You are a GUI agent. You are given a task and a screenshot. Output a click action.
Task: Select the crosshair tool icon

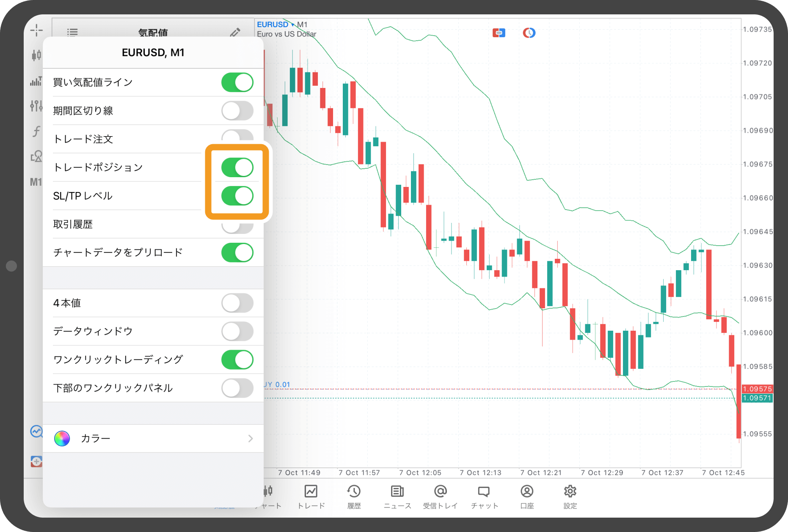point(36,30)
